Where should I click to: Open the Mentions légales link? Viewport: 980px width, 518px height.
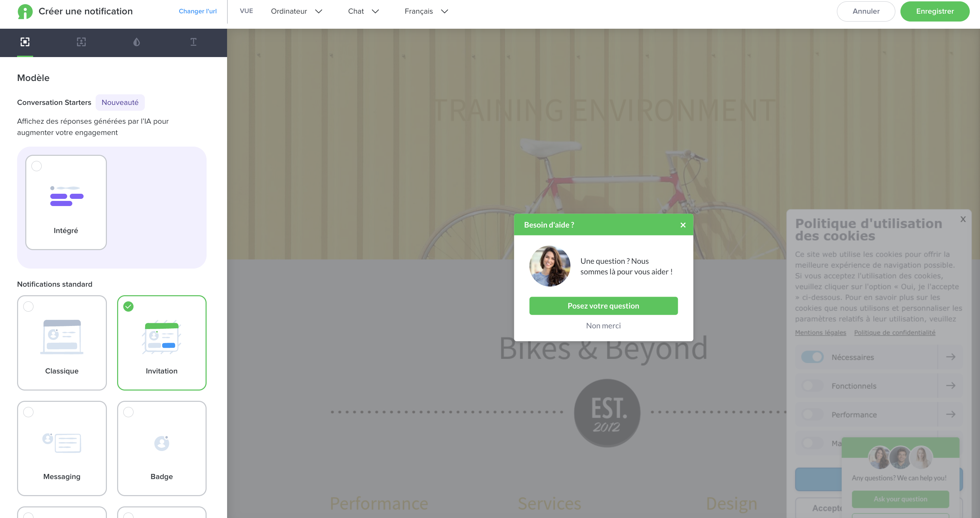(820, 333)
